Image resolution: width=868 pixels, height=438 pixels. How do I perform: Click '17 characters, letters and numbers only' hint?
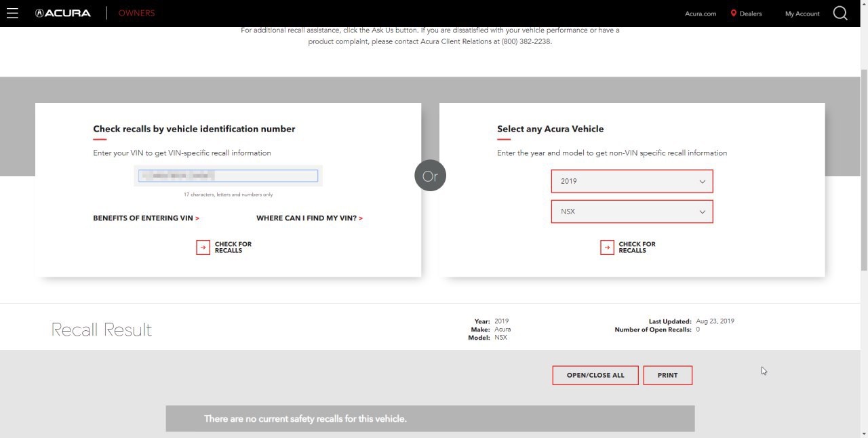coord(228,195)
